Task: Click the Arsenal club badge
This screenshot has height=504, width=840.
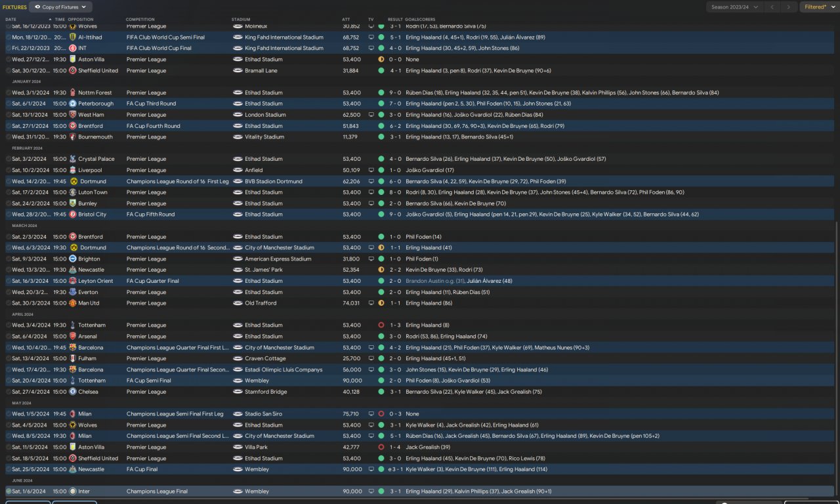Action: click(73, 337)
